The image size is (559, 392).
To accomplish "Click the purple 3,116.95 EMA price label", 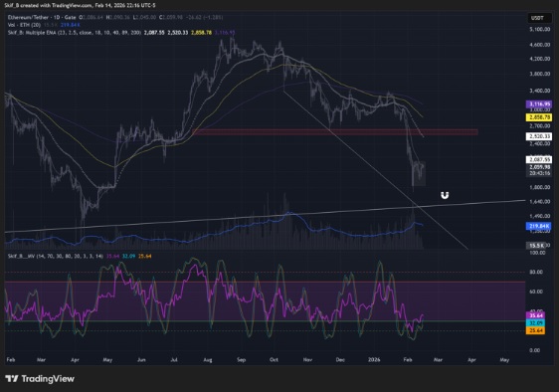I will pos(539,104).
